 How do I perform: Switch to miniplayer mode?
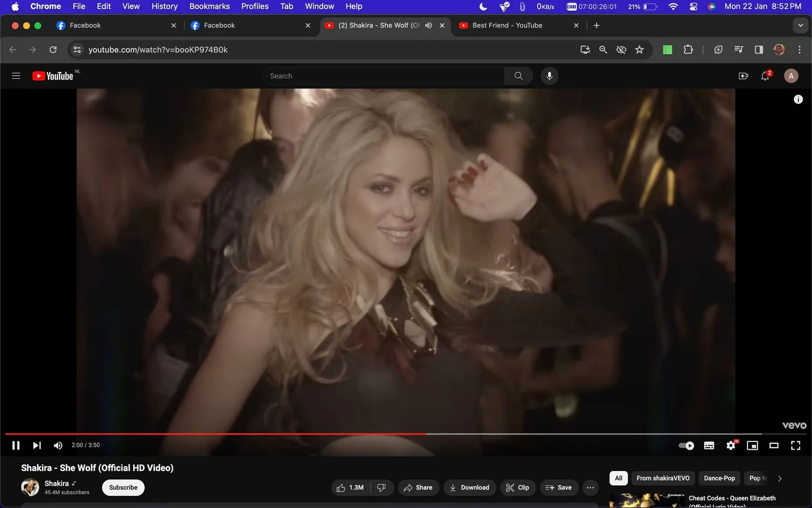point(752,446)
